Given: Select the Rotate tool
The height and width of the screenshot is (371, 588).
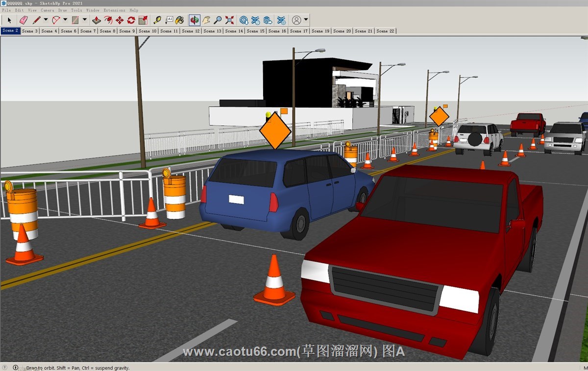Looking at the screenshot, I should pyautogui.click(x=131, y=20).
